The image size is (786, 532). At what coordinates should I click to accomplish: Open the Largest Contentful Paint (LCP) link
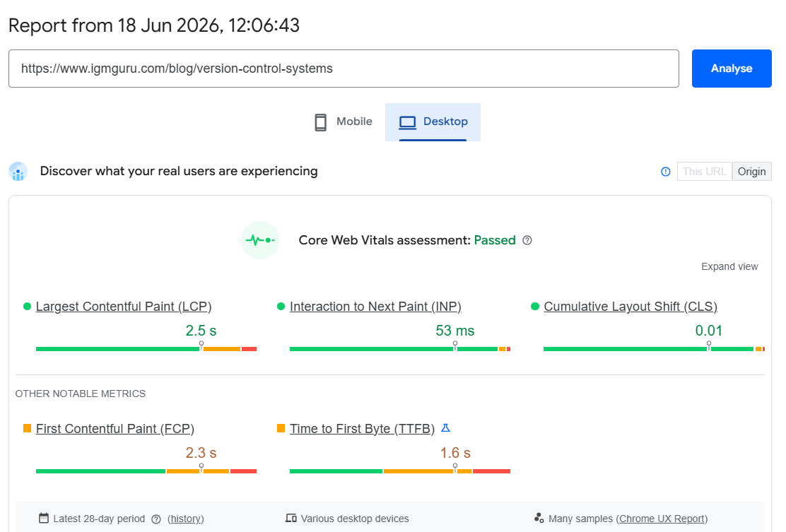pos(124,307)
